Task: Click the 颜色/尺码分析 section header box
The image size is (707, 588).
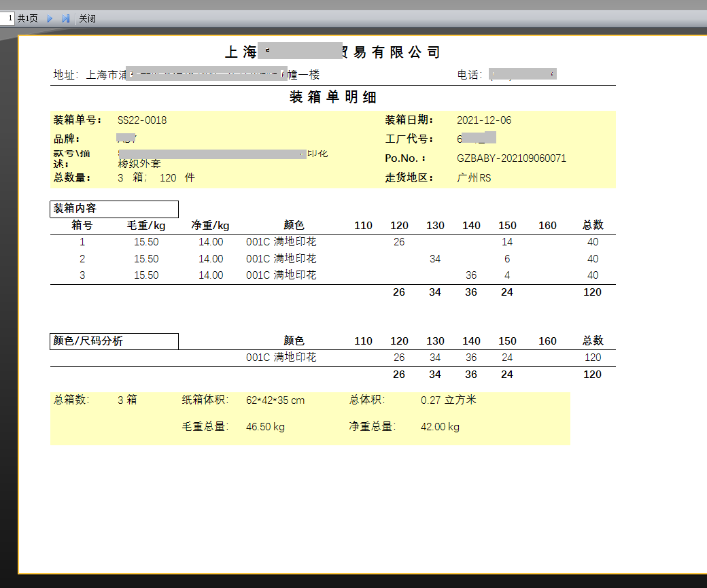Action: [x=114, y=341]
